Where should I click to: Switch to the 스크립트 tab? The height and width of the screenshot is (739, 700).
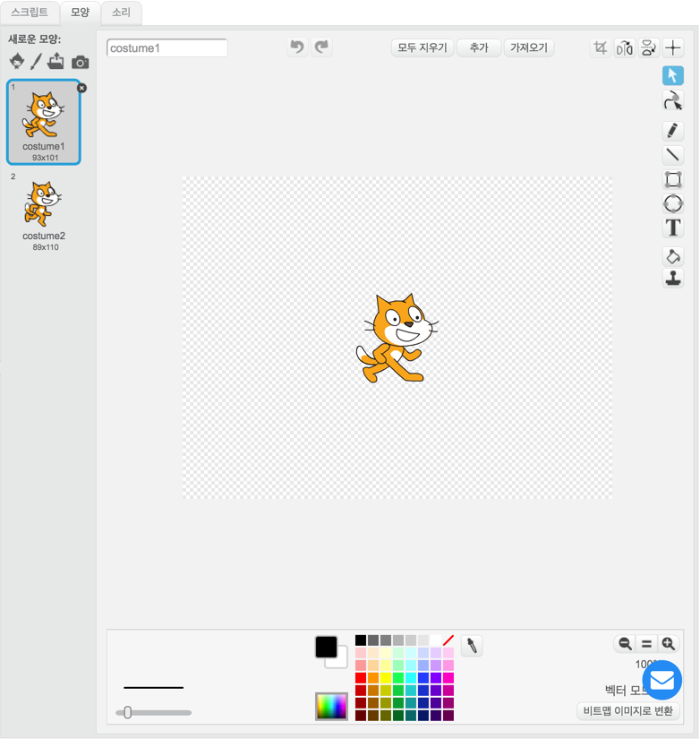pyautogui.click(x=30, y=13)
